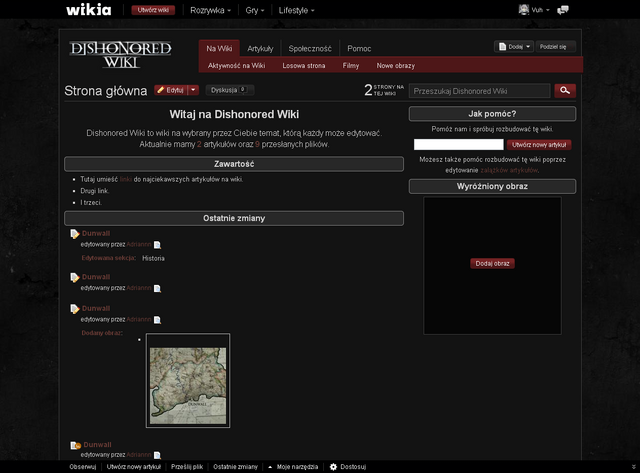Expand the Moje narzędzia menu
The width and height of the screenshot is (640, 473).
(x=293, y=467)
